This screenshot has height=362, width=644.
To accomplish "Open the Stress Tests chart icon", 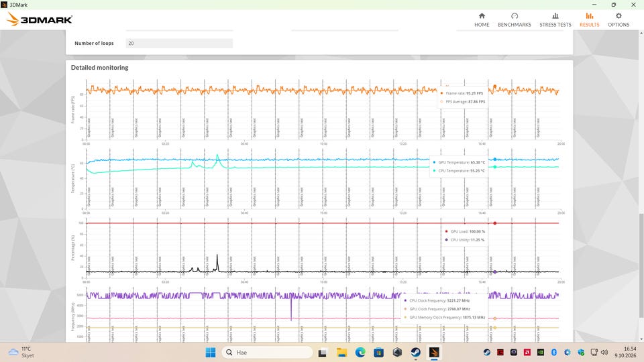I will click(x=555, y=15).
